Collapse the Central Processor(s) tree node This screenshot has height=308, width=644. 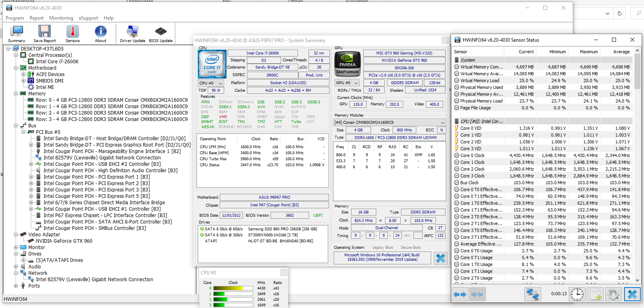click(x=16, y=55)
